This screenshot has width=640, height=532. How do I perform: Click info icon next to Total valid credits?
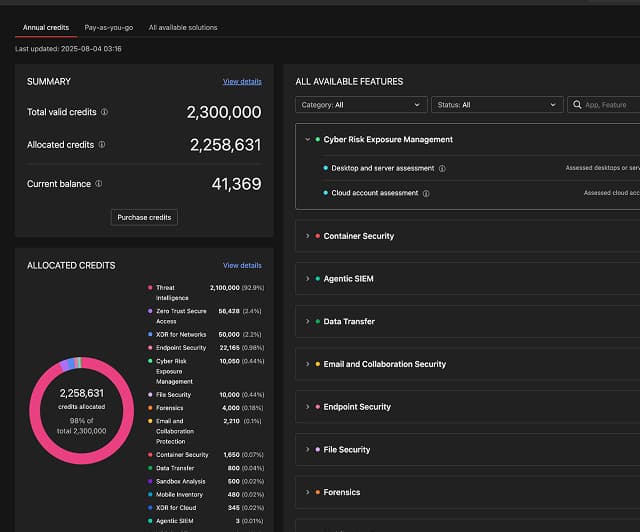coord(104,112)
